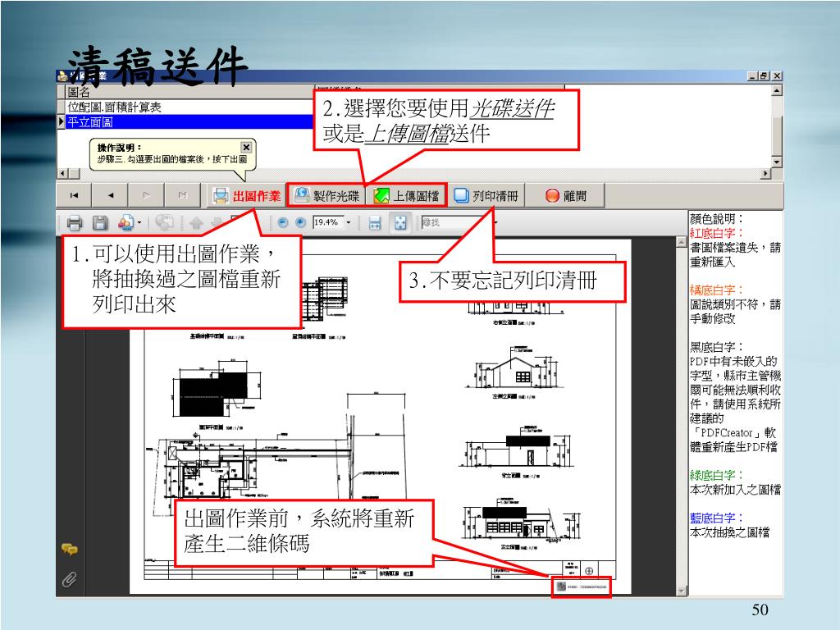Click the 19.4% zoom percentage field
840x630 pixels.
328,222
